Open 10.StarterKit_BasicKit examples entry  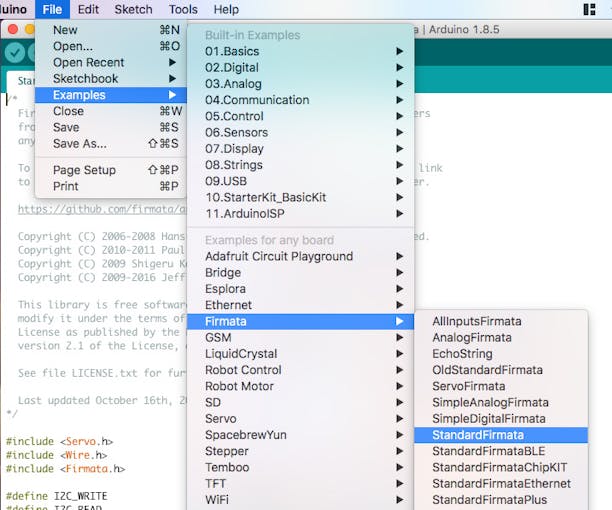point(301,197)
